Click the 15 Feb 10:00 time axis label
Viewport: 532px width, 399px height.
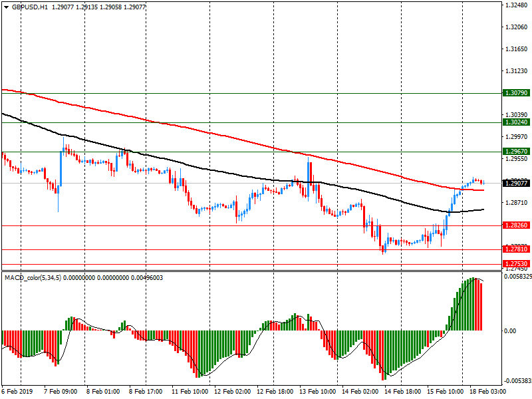[x=447, y=392]
